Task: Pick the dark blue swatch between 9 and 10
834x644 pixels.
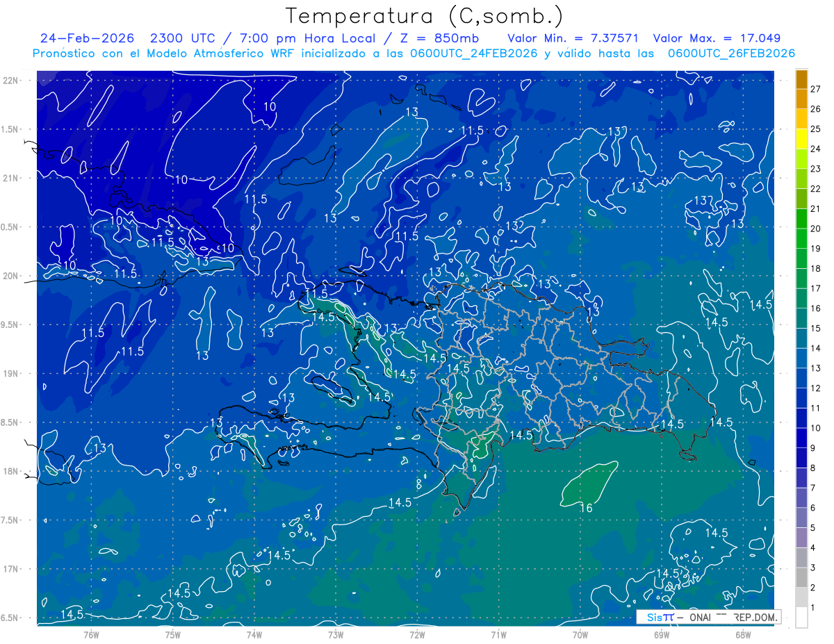Action: (801, 438)
